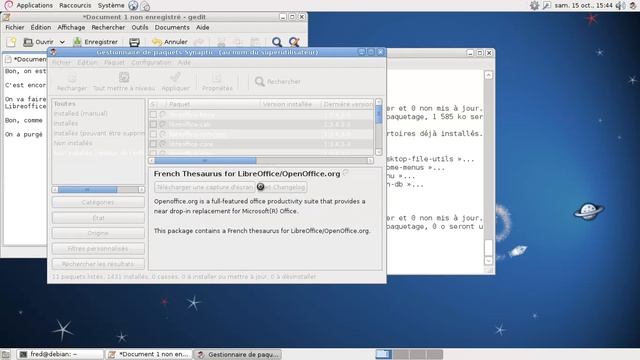Tick the checkbox of the third package row

coord(153,134)
